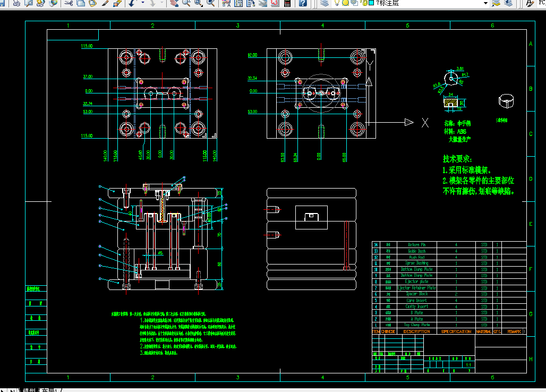
Task: Click the Undo arrow icon
Action: pyautogui.click(x=132, y=3)
